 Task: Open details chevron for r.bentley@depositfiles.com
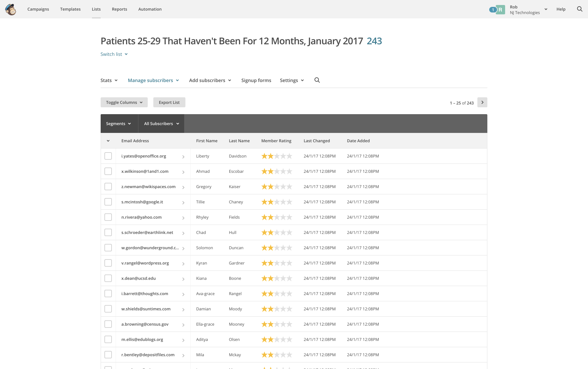tap(183, 355)
